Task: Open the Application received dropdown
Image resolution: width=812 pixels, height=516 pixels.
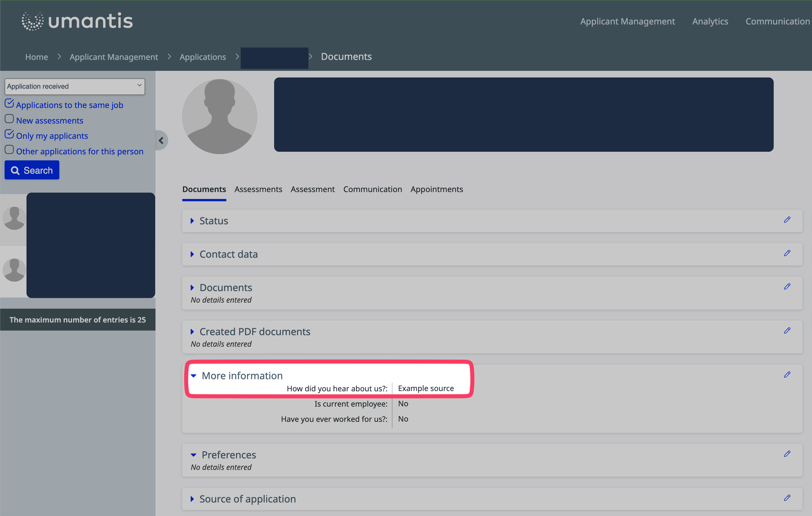Action: tap(75, 86)
